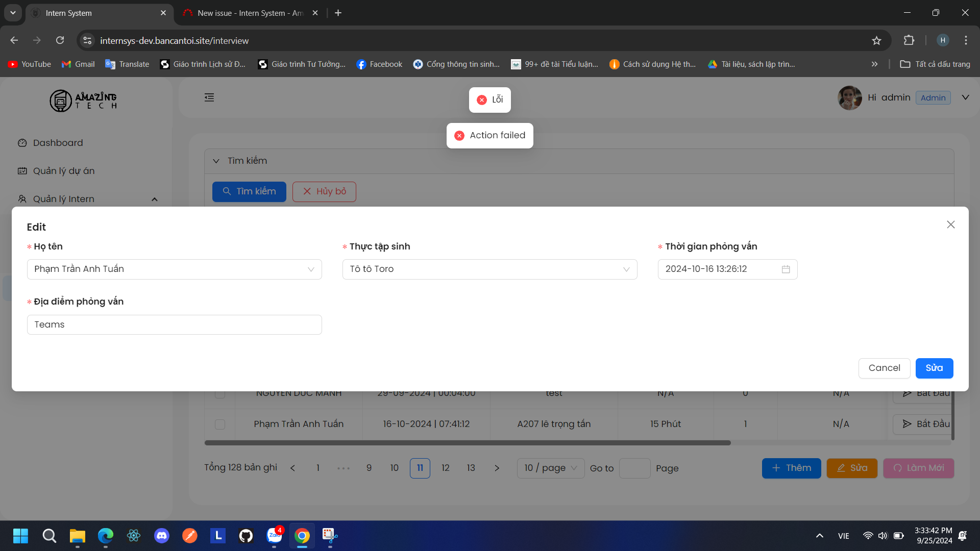Check the Phạm Trần Anh Tuấn row checkbox
This screenshot has width=980, height=551.
220,424
